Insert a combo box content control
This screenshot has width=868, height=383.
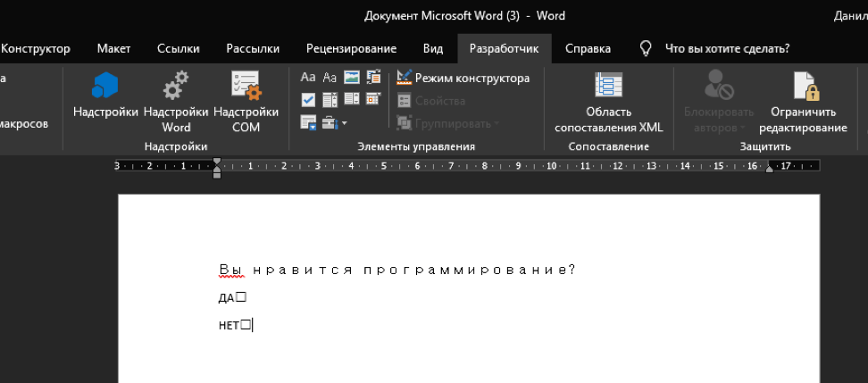click(330, 100)
